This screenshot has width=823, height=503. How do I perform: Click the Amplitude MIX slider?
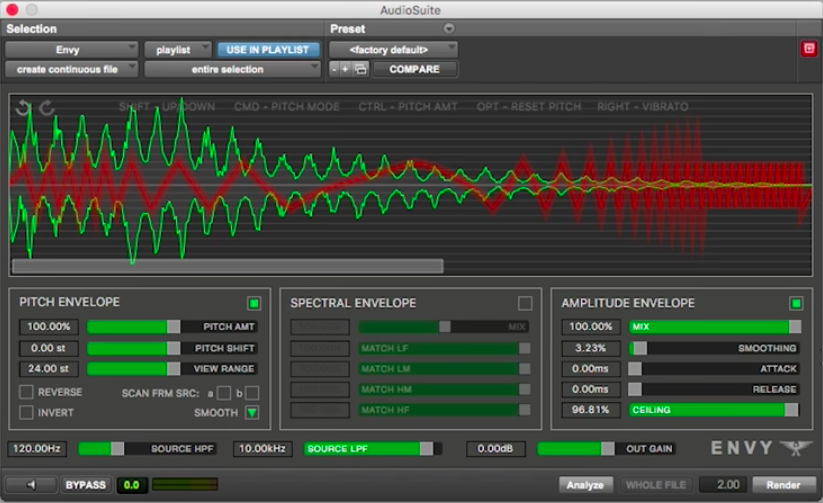(x=715, y=327)
